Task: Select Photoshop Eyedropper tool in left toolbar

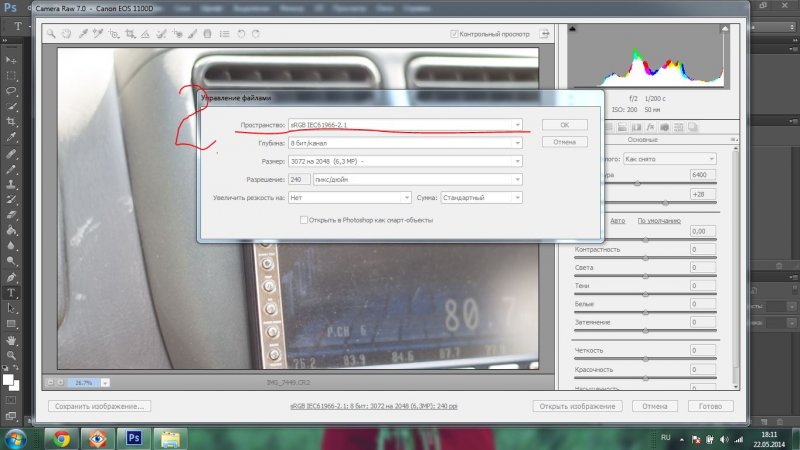Action: point(11,137)
